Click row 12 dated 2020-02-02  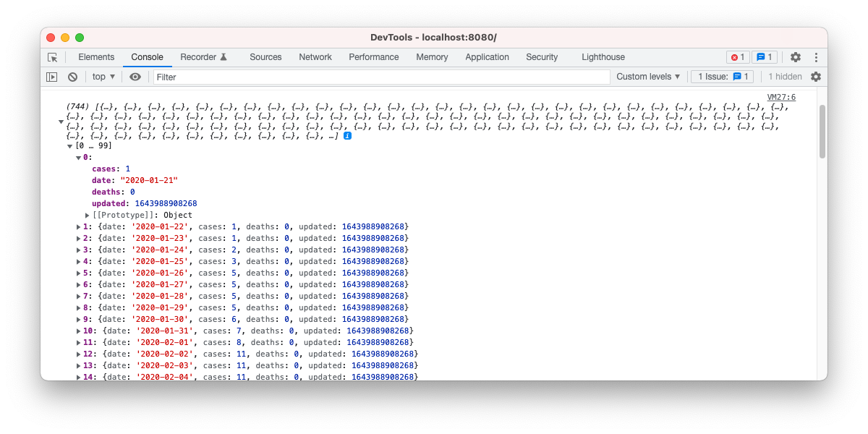(x=248, y=354)
